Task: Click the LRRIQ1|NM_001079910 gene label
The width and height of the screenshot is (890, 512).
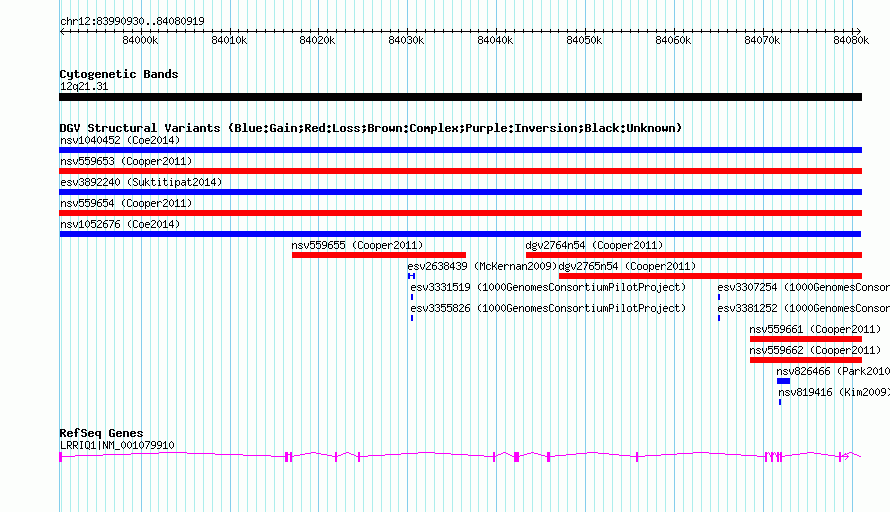Action: tap(117, 445)
